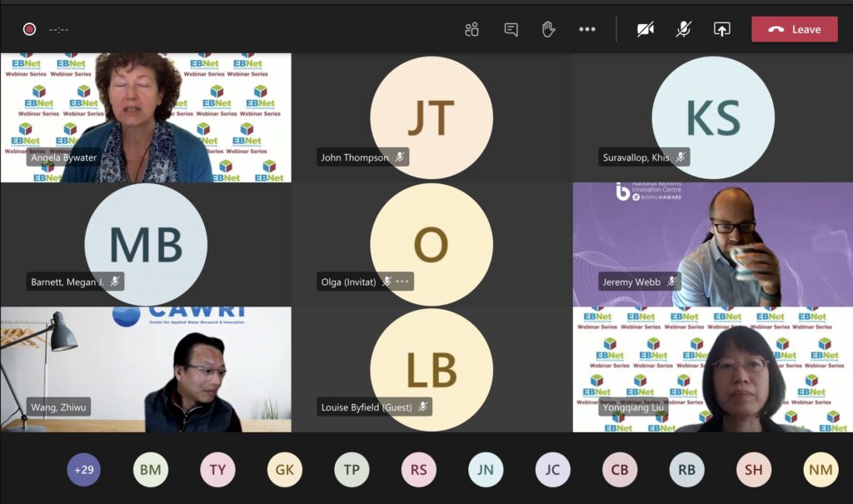Open the share content tray
Viewport: 853px width, 504px height.
tap(722, 29)
